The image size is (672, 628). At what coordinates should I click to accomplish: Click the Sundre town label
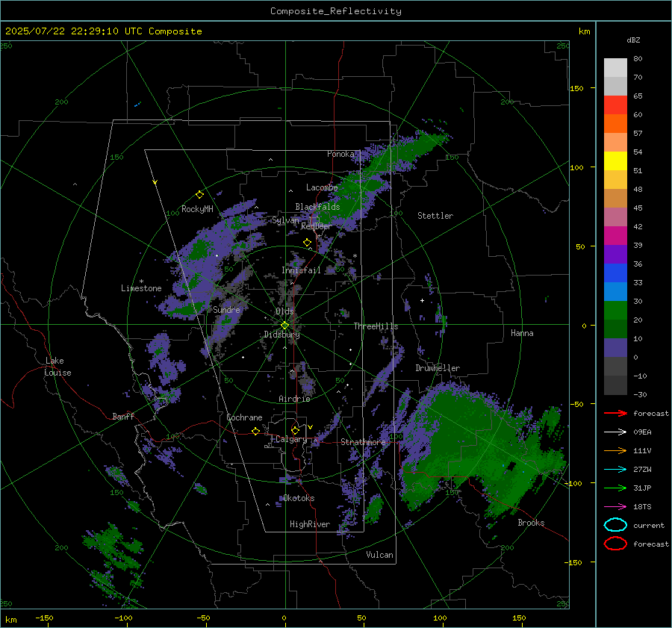coord(226,309)
